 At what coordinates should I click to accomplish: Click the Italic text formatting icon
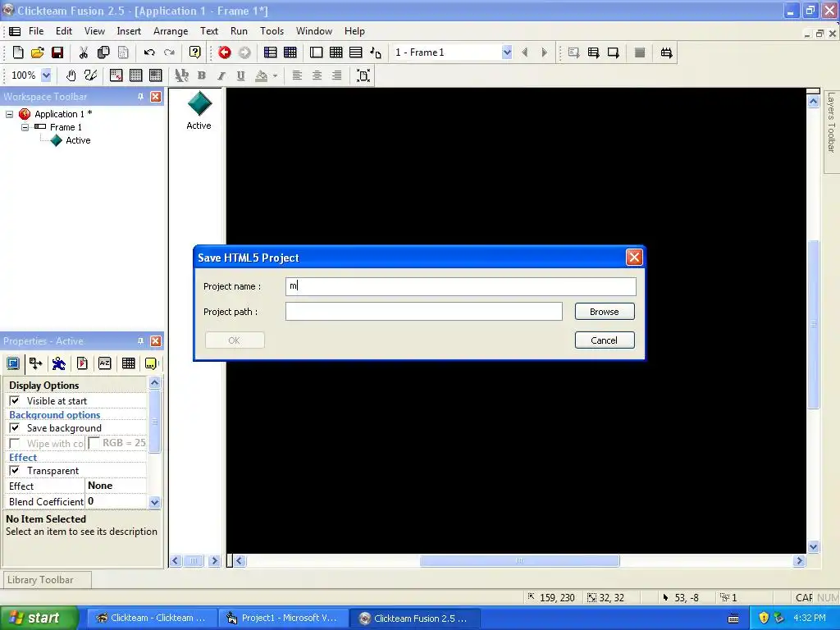[x=221, y=75]
